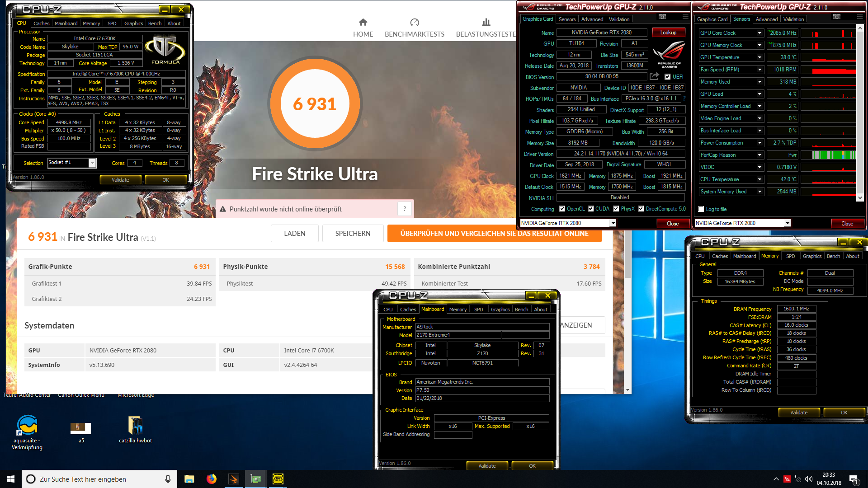Open catzilla hwbot desktop icon

coord(135,429)
